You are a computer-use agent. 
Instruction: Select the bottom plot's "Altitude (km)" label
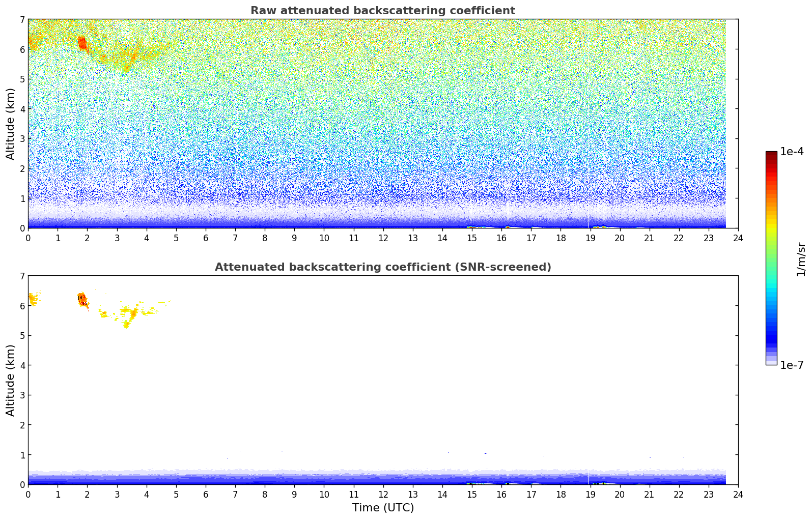[11, 380]
